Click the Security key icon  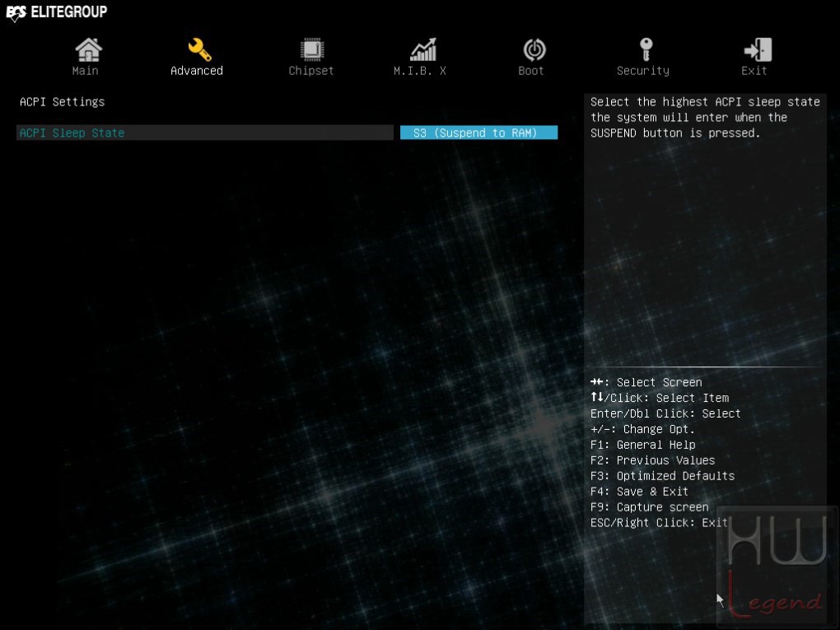click(x=646, y=49)
